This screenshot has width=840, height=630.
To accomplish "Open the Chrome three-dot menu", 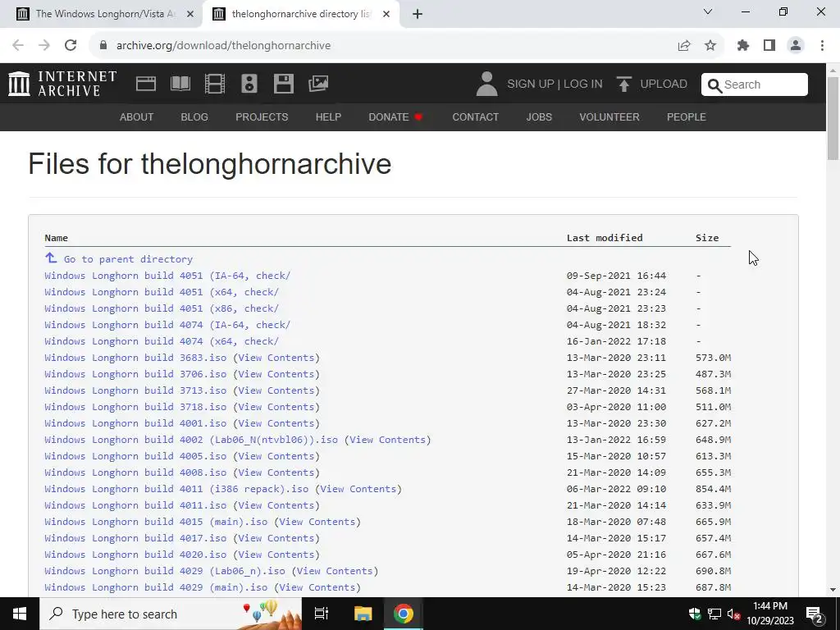I will tap(822, 46).
